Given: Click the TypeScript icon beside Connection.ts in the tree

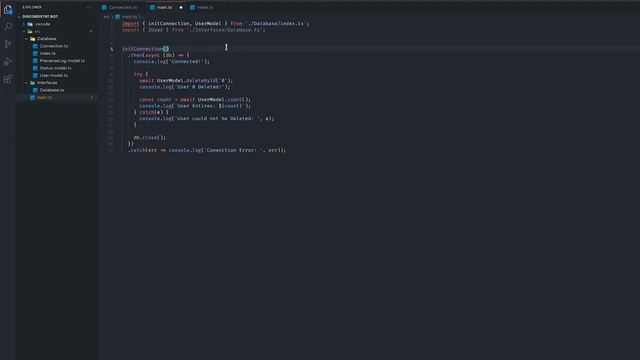Looking at the screenshot, I should (x=36, y=46).
